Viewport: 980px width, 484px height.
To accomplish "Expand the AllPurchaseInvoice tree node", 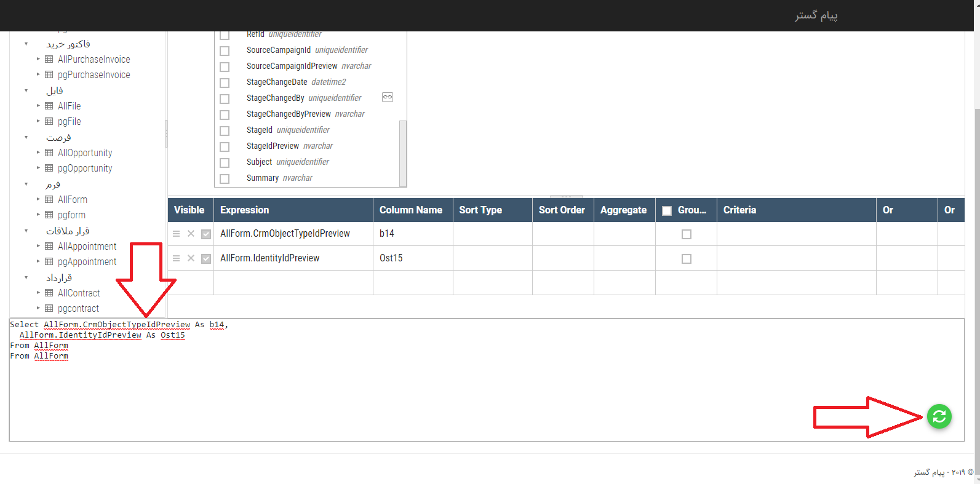I will 38,59.
